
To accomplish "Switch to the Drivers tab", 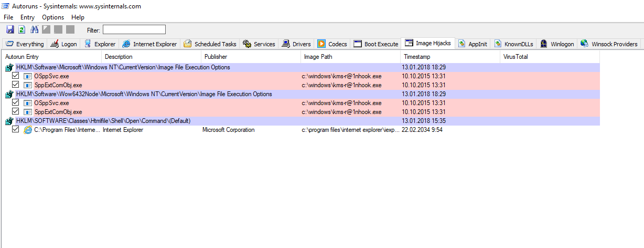I will pyautogui.click(x=296, y=44).
